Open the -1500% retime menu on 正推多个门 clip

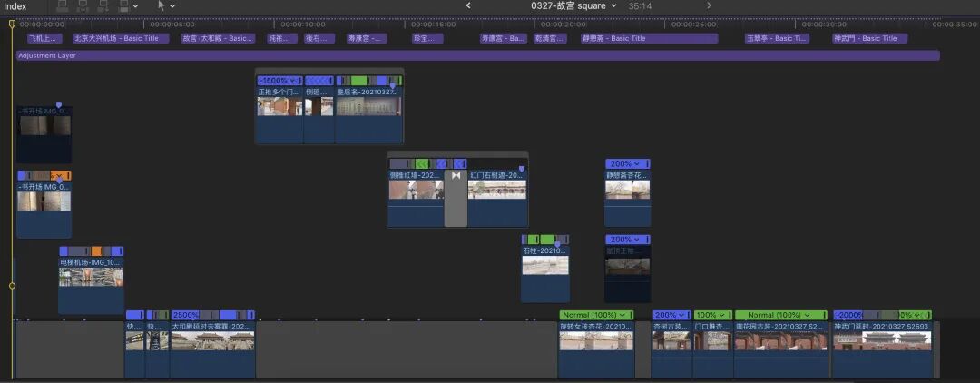[279, 81]
